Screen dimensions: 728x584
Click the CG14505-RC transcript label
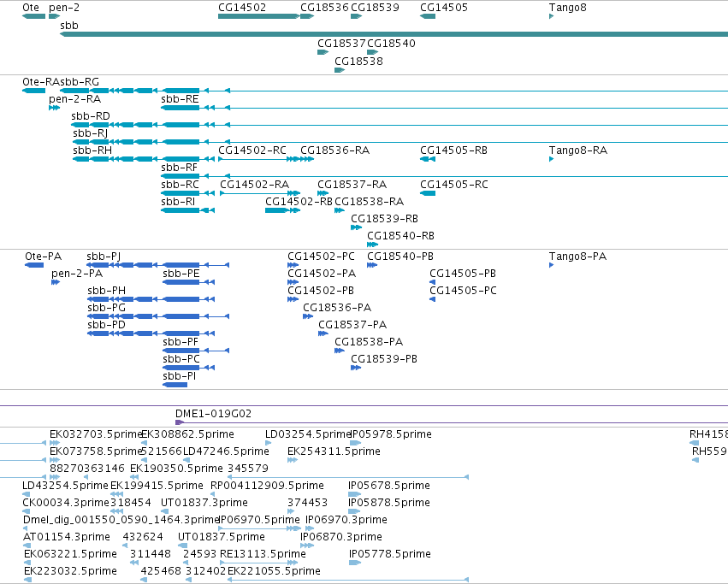coord(454,185)
